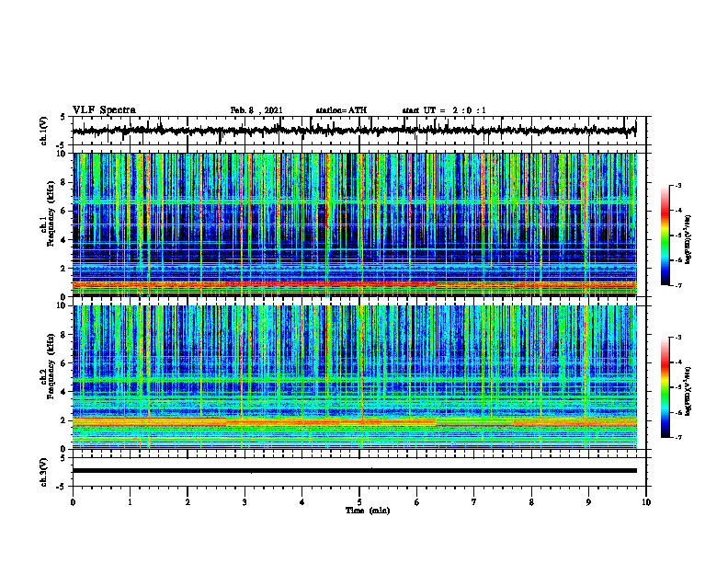Click the ch.1(V) waveform axis label
The height and width of the screenshot is (563, 728).
44,131
